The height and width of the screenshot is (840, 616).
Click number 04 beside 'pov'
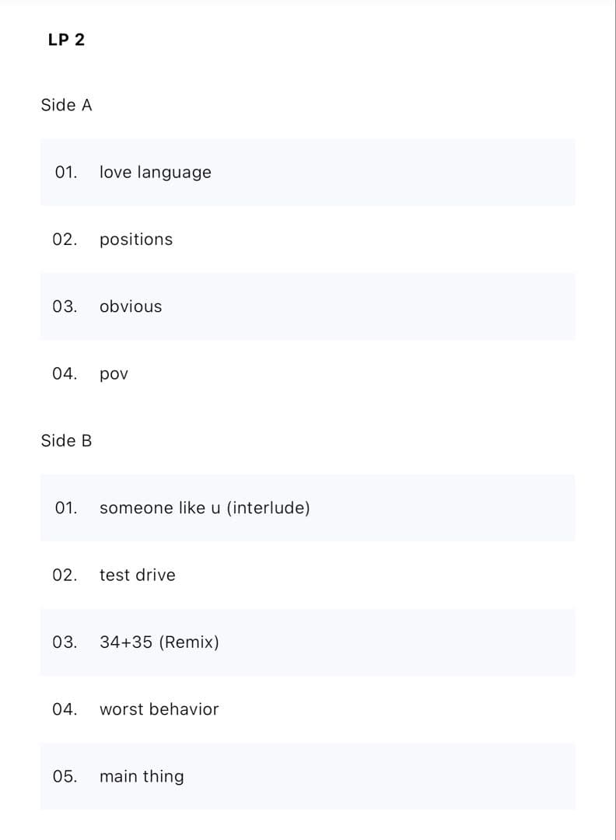pos(65,373)
